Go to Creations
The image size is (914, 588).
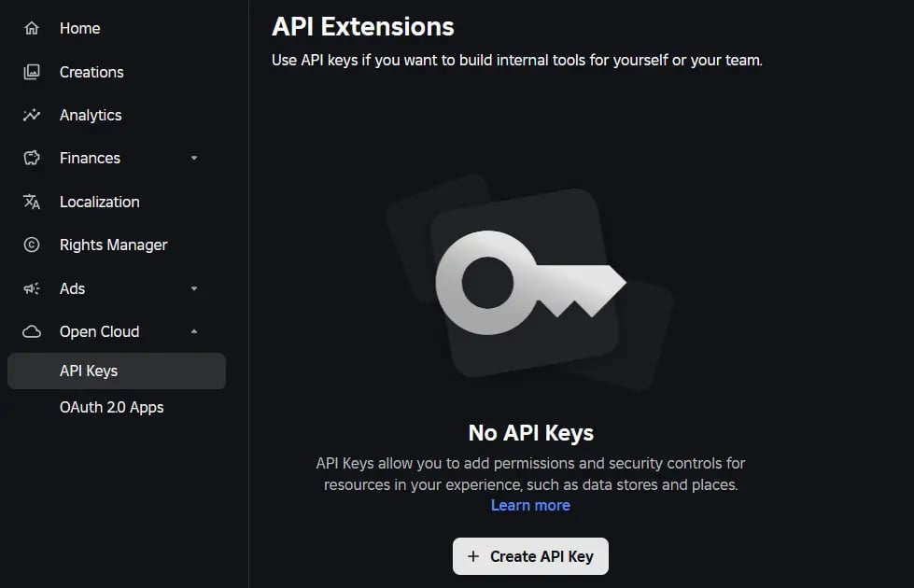click(91, 72)
